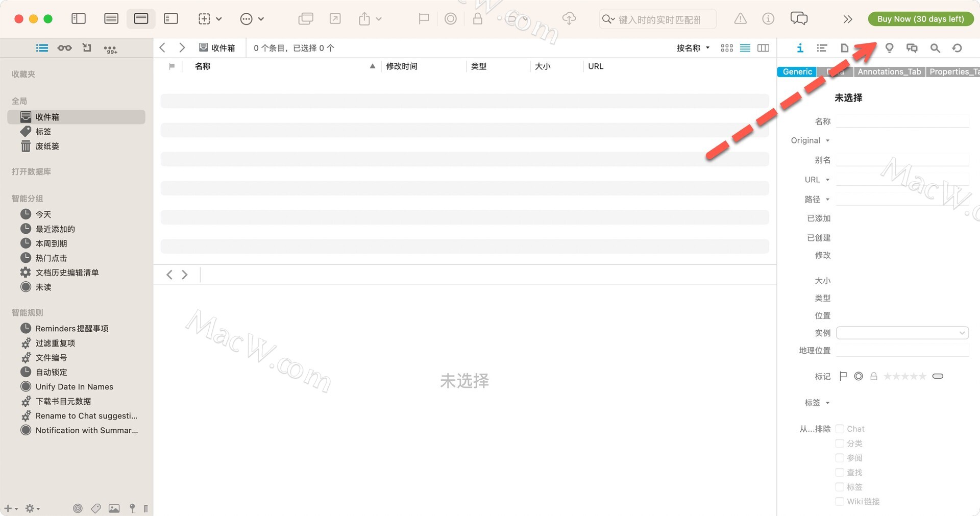Open the chat assistant icon in the toolbar
The height and width of the screenshot is (516, 980).
[799, 19]
